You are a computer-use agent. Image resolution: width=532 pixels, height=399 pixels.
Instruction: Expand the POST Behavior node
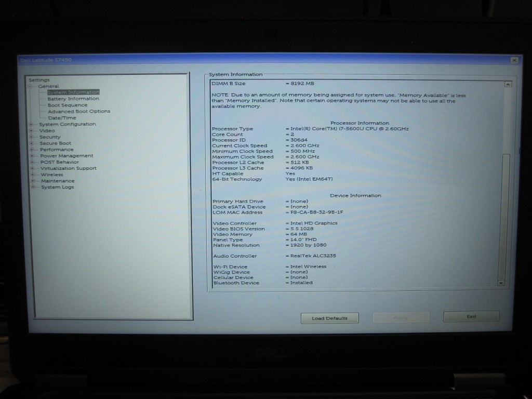(x=32, y=162)
